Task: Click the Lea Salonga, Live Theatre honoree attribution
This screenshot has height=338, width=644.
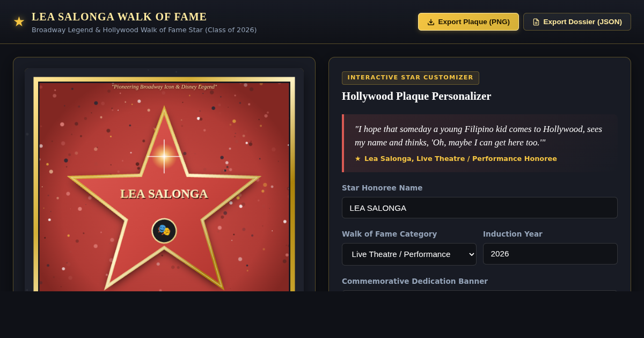Action: click(460, 159)
